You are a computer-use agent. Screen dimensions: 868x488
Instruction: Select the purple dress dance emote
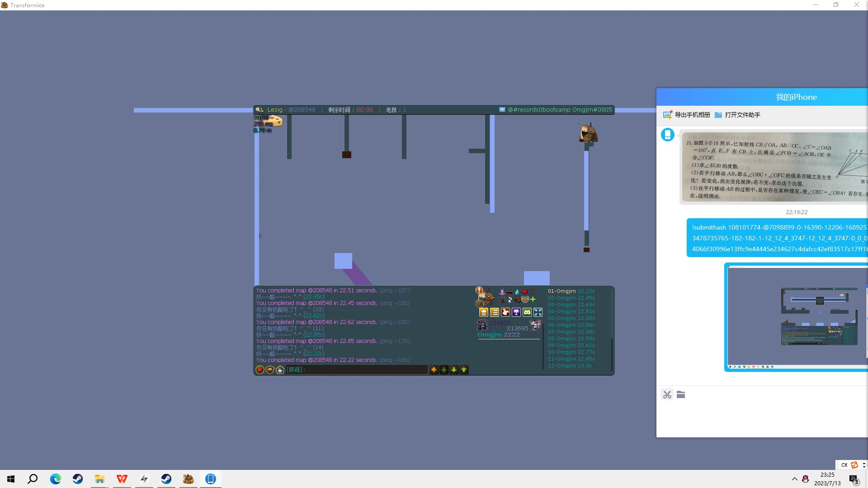click(x=502, y=292)
